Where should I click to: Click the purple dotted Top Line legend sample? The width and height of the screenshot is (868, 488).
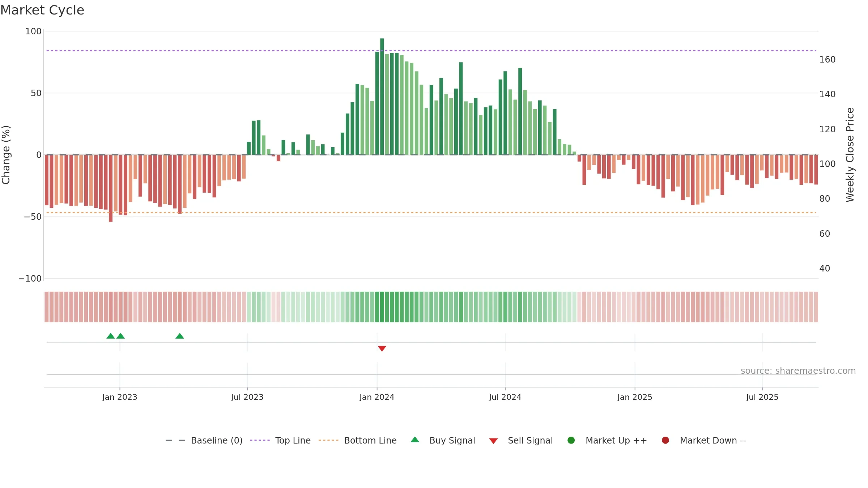coord(260,440)
